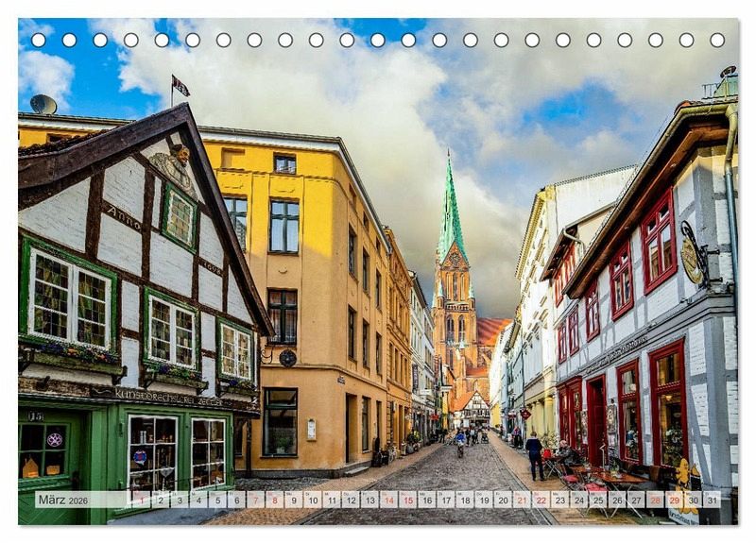This screenshot has height=543, width=756.
Task: Select calendar day 24
Action: pos(579,500)
